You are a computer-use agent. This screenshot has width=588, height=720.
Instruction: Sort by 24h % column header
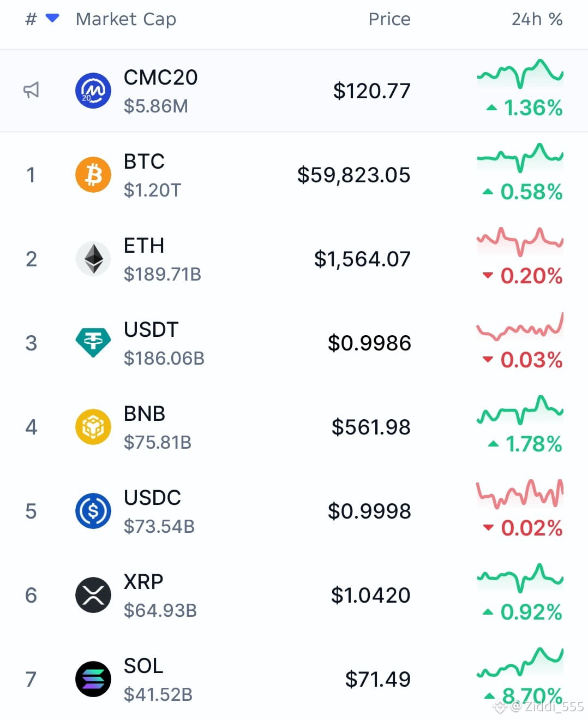[537, 19]
